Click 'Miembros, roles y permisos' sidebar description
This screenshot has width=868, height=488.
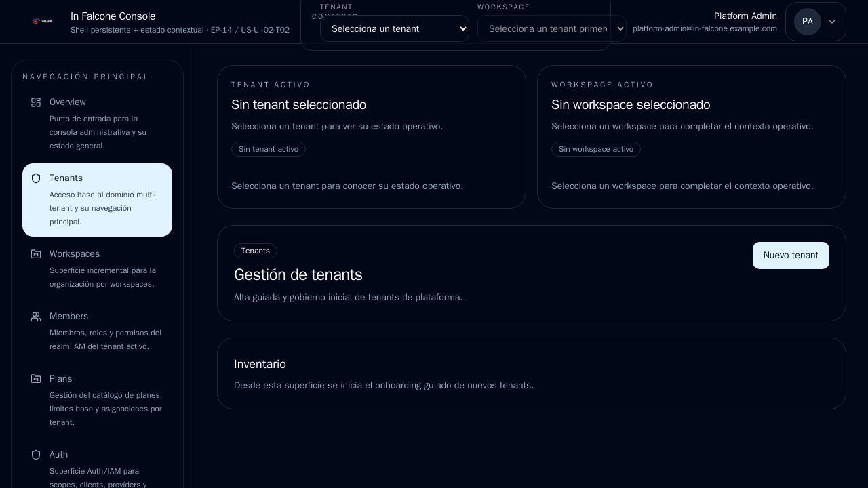click(x=105, y=340)
